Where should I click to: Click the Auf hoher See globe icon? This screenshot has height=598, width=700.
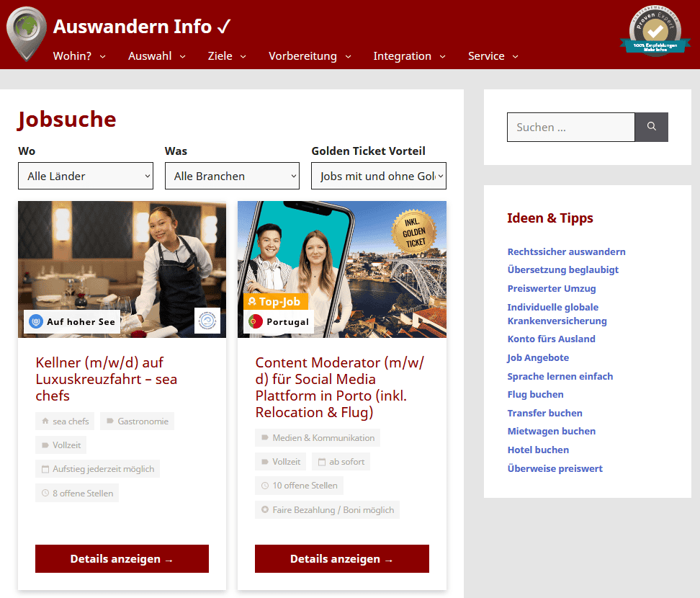tap(36, 321)
